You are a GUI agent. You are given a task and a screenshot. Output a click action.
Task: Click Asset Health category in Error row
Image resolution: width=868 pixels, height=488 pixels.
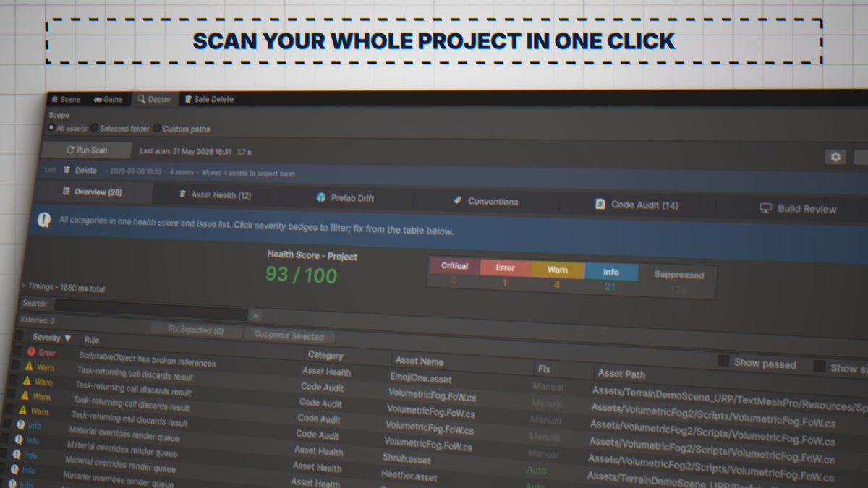click(x=326, y=372)
